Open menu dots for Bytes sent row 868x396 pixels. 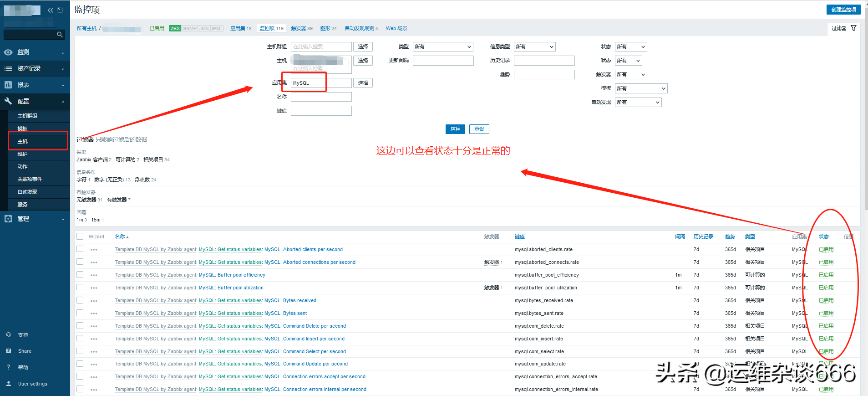coord(94,314)
